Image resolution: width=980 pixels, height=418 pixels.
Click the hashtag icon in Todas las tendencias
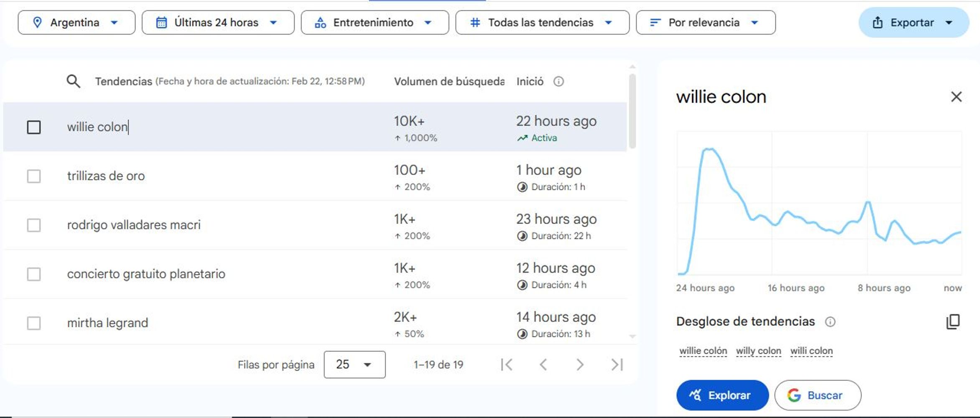click(x=475, y=22)
